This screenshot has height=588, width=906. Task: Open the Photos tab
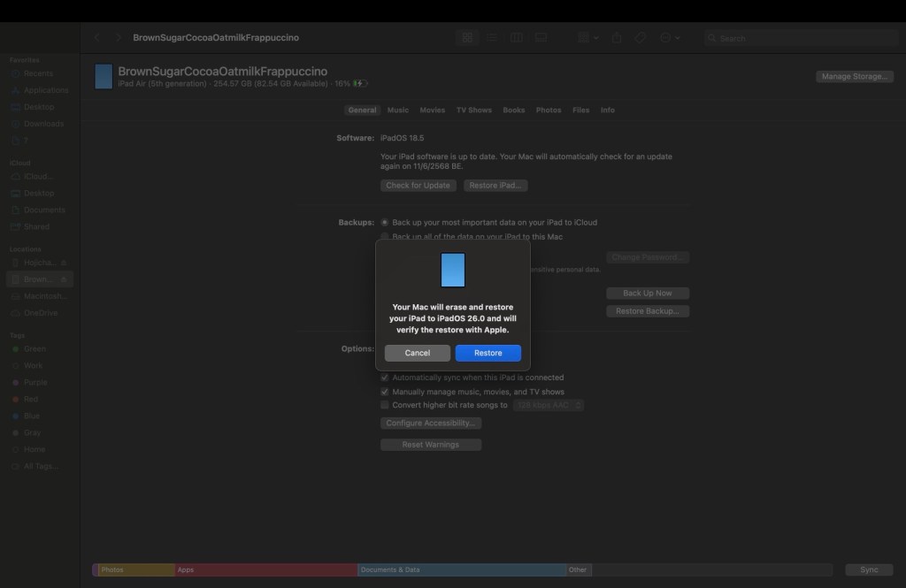(549, 111)
